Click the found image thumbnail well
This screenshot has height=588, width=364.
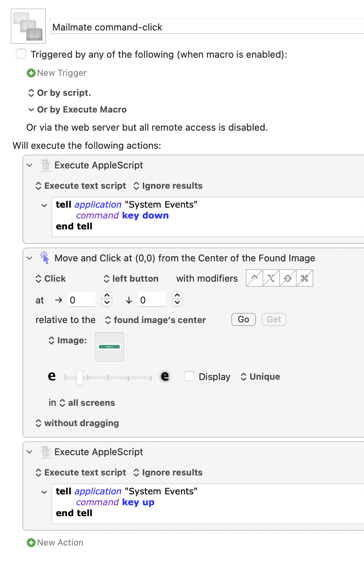click(109, 347)
